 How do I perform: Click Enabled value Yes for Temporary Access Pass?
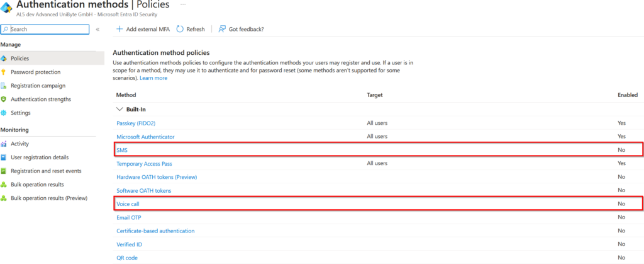tap(622, 164)
